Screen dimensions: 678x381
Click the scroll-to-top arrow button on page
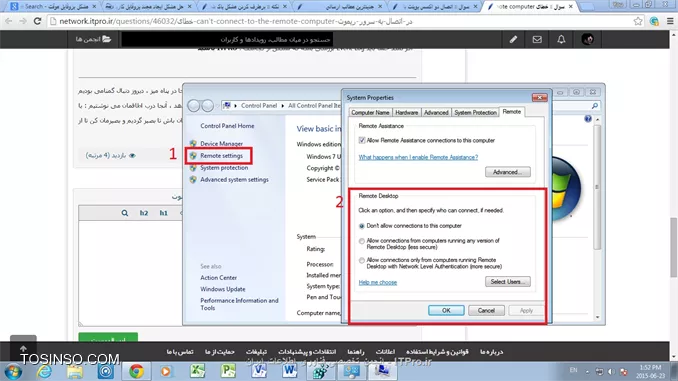(23, 348)
